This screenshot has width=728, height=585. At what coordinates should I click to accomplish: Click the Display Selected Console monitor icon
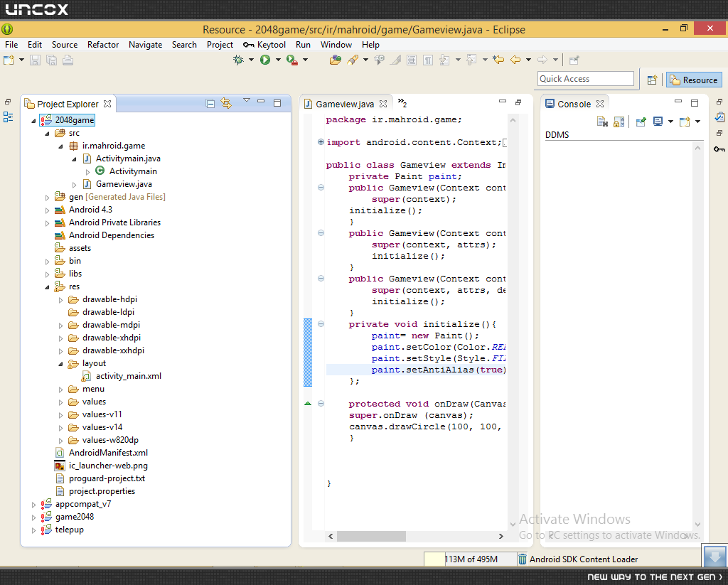pyautogui.click(x=658, y=122)
